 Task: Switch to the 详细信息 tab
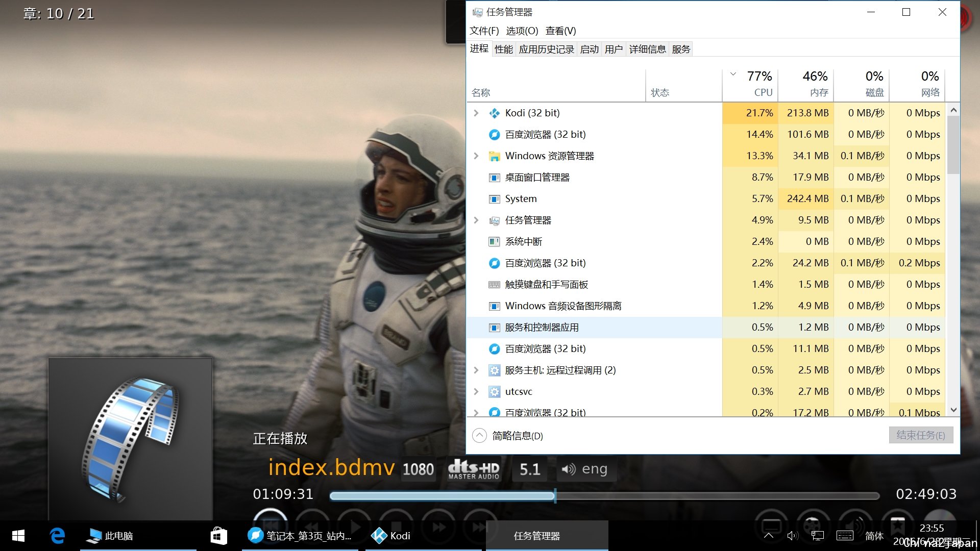[647, 49]
